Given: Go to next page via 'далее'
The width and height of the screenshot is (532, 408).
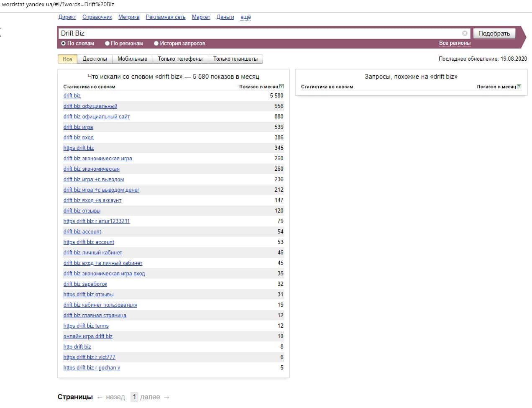Looking at the screenshot, I should 150,397.
